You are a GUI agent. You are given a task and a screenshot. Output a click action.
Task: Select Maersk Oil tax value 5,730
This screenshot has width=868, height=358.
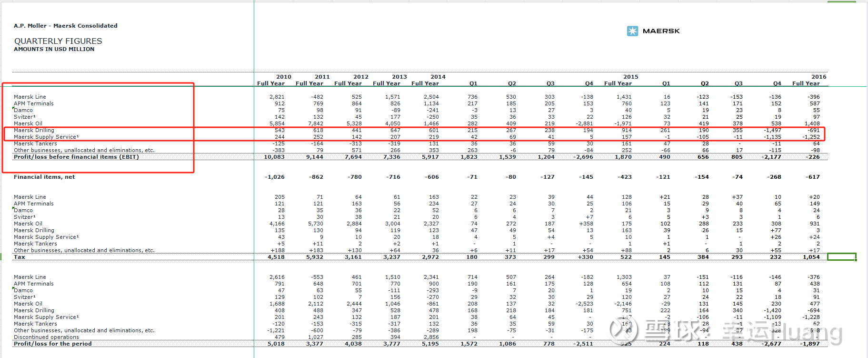[x=316, y=224]
